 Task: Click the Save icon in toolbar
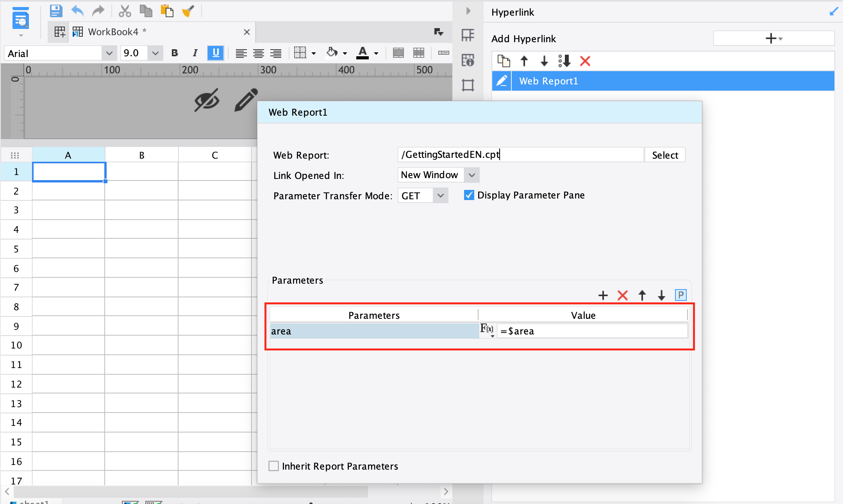coord(56,11)
